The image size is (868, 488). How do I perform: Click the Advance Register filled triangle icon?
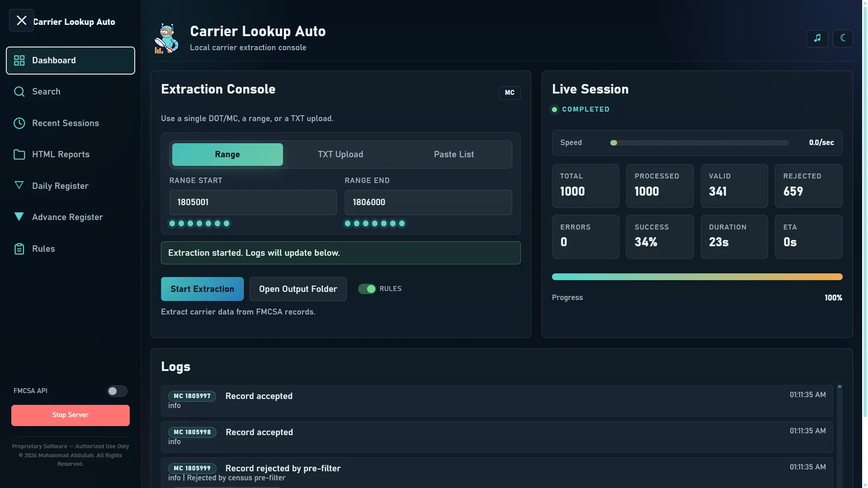click(19, 217)
